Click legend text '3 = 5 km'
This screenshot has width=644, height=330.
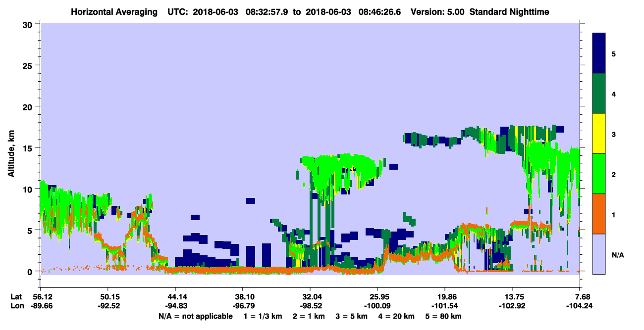tap(352, 316)
